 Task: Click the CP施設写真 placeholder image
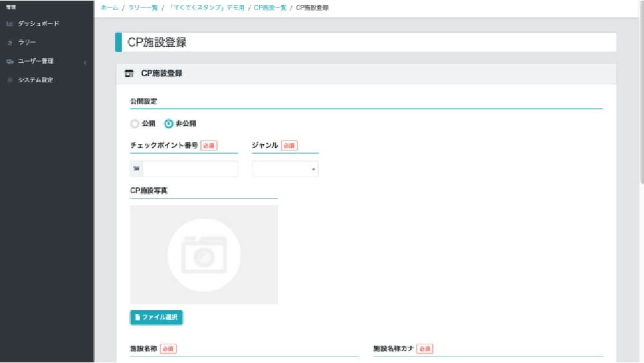204,255
